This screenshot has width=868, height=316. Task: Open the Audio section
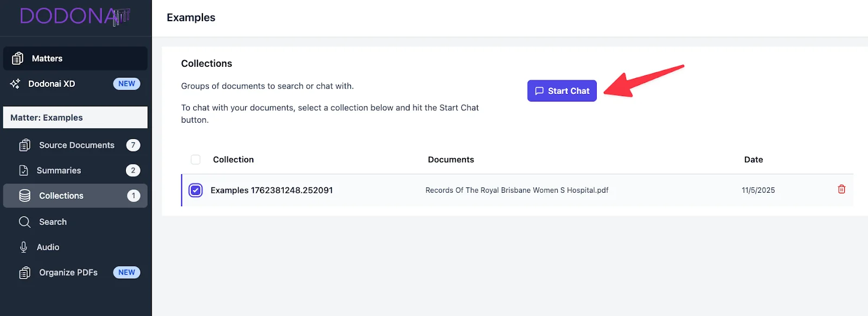48,247
